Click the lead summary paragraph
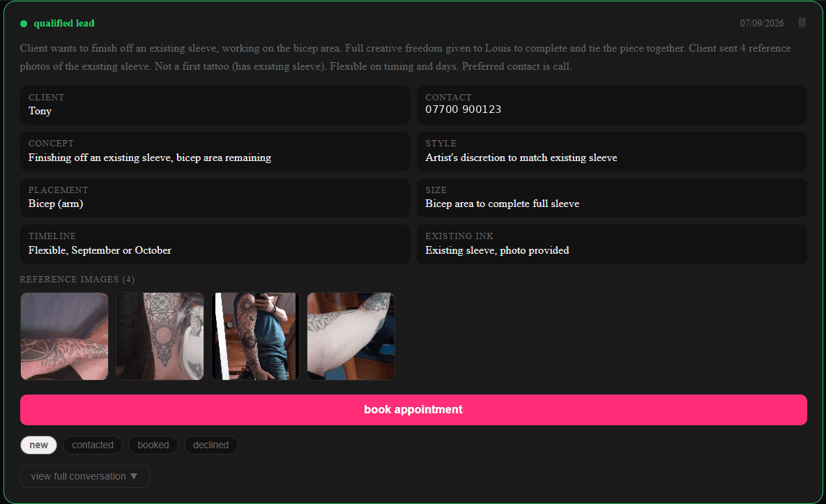This screenshot has width=826, height=504. click(x=406, y=57)
